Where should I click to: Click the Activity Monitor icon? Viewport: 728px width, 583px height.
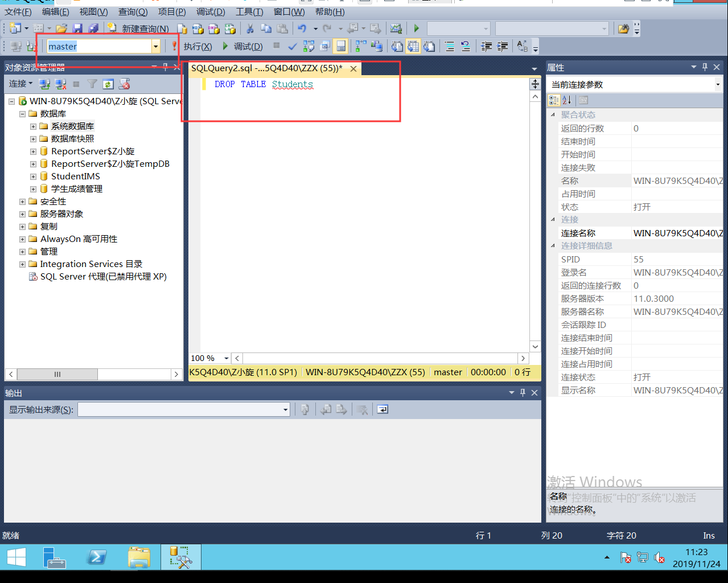pos(396,28)
